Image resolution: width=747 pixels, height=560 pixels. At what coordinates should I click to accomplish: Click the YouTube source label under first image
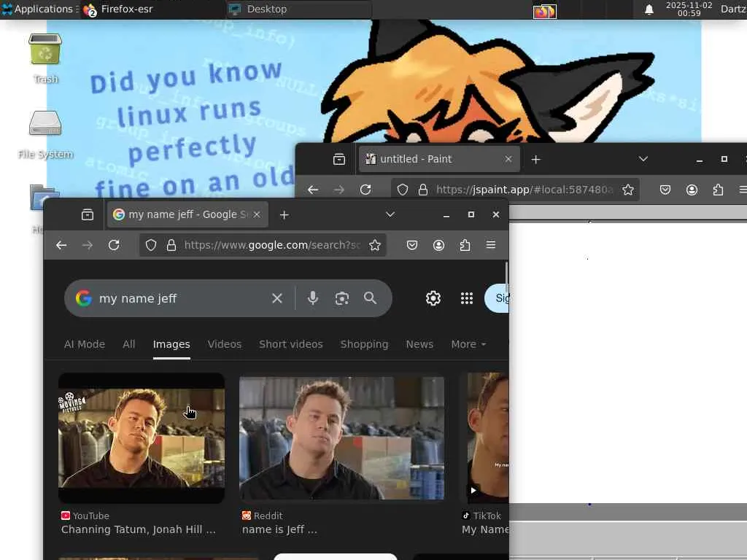[x=85, y=516]
